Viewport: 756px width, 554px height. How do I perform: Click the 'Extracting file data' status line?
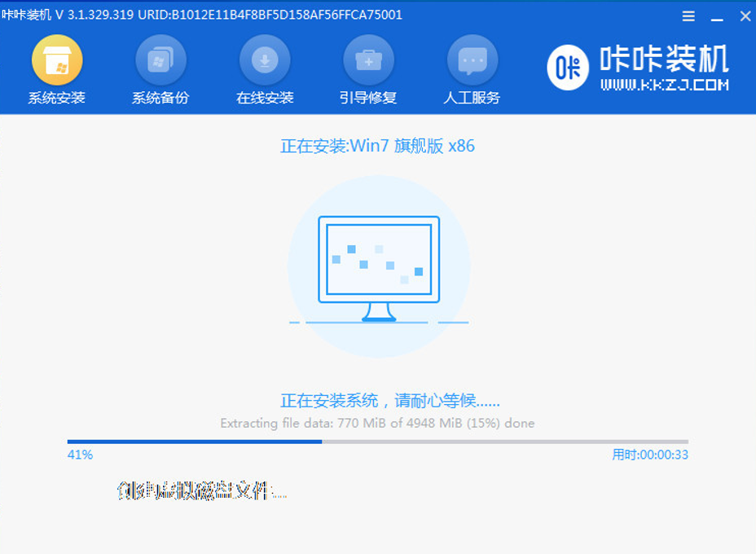(377, 424)
